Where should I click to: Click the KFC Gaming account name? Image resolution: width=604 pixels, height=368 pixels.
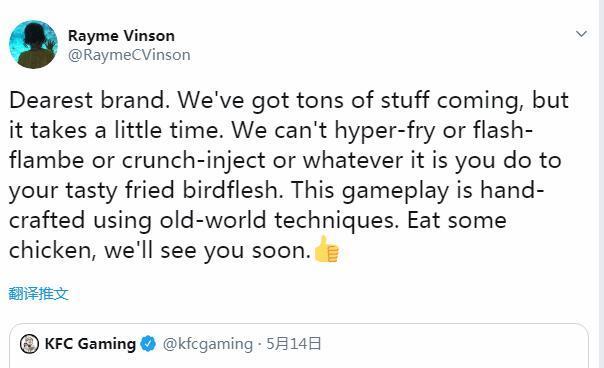(90, 344)
